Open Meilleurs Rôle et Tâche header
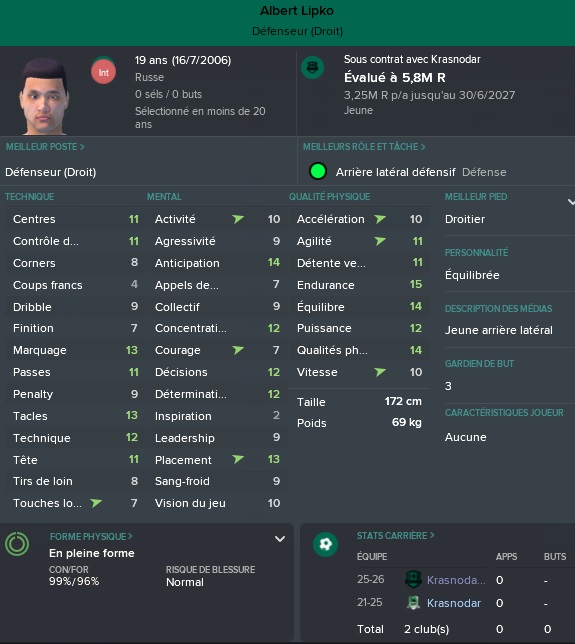This screenshot has width=575, height=644. (364, 147)
